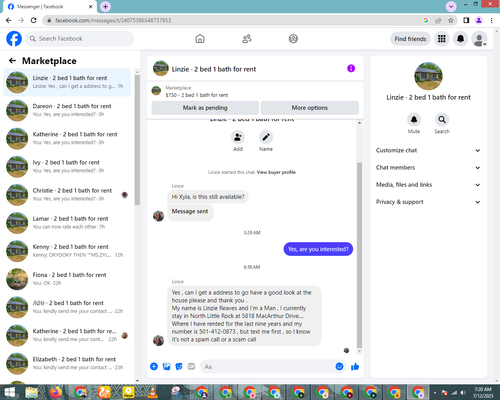Go back using the Marketplace back arrow
Image resolution: width=500 pixels, height=400 pixels.
[x=12, y=61]
